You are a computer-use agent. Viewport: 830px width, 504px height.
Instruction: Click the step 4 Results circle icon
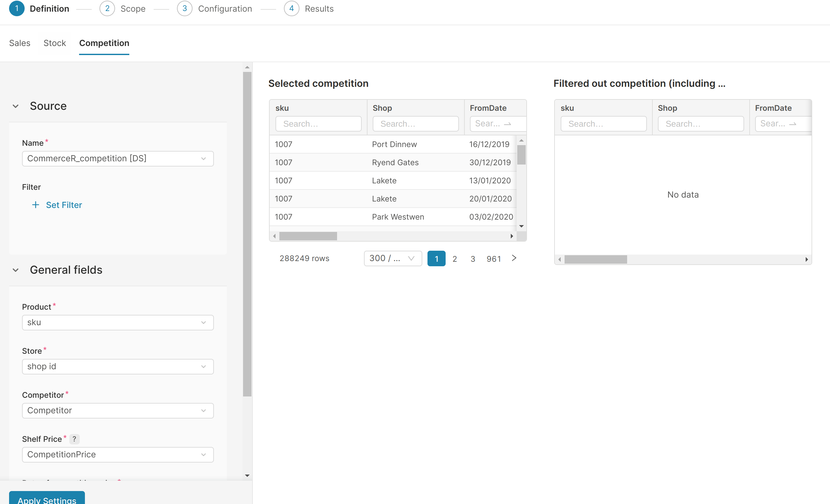[x=291, y=8]
